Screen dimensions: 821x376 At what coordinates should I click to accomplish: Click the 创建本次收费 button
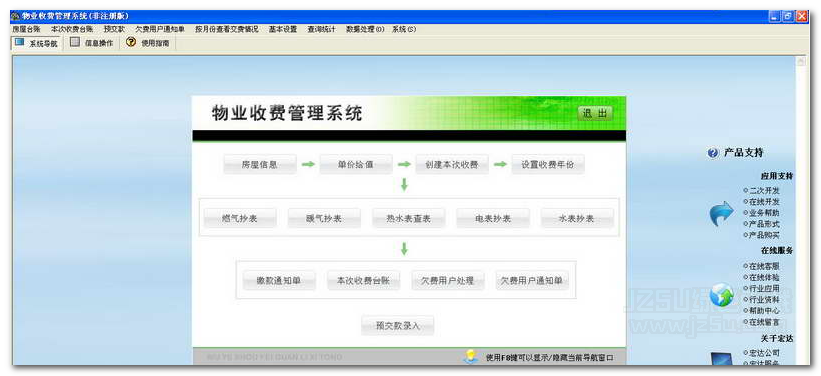(452, 164)
